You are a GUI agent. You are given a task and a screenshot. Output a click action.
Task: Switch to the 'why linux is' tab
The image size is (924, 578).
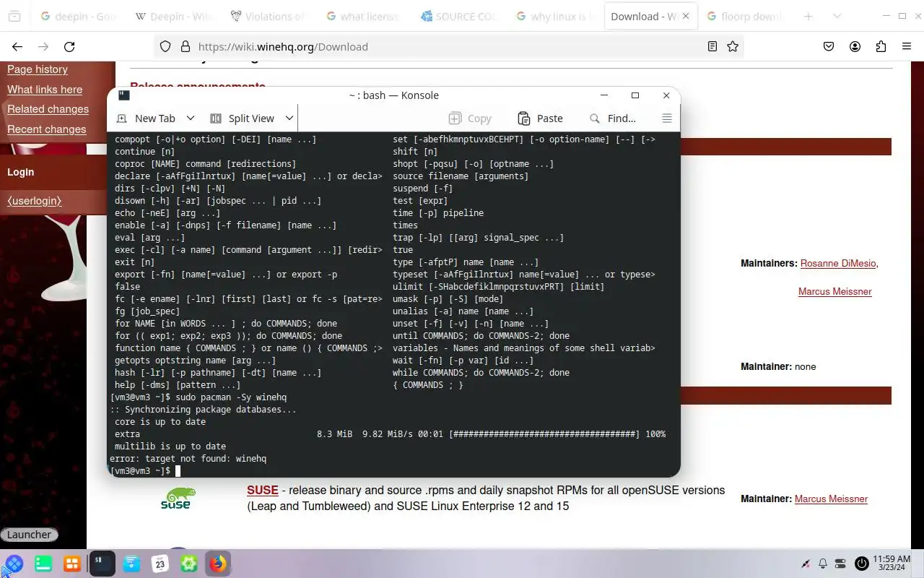click(x=554, y=16)
